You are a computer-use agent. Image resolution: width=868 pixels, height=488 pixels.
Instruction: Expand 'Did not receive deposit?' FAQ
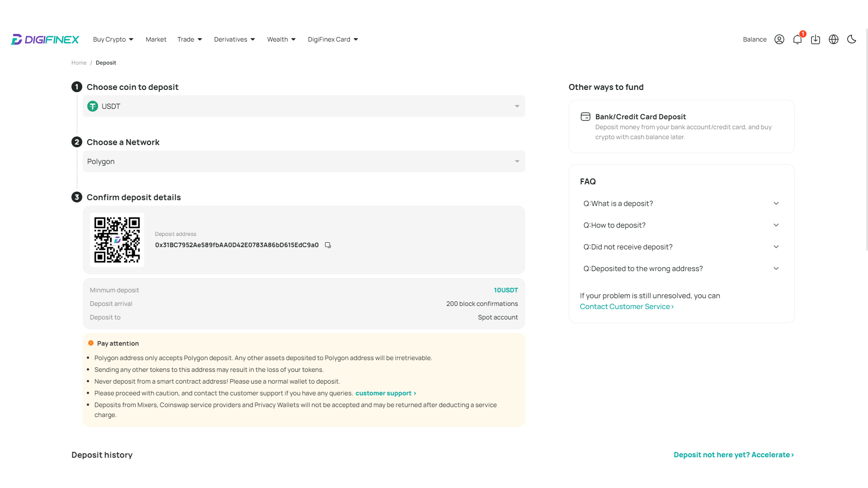click(x=681, y=247)
